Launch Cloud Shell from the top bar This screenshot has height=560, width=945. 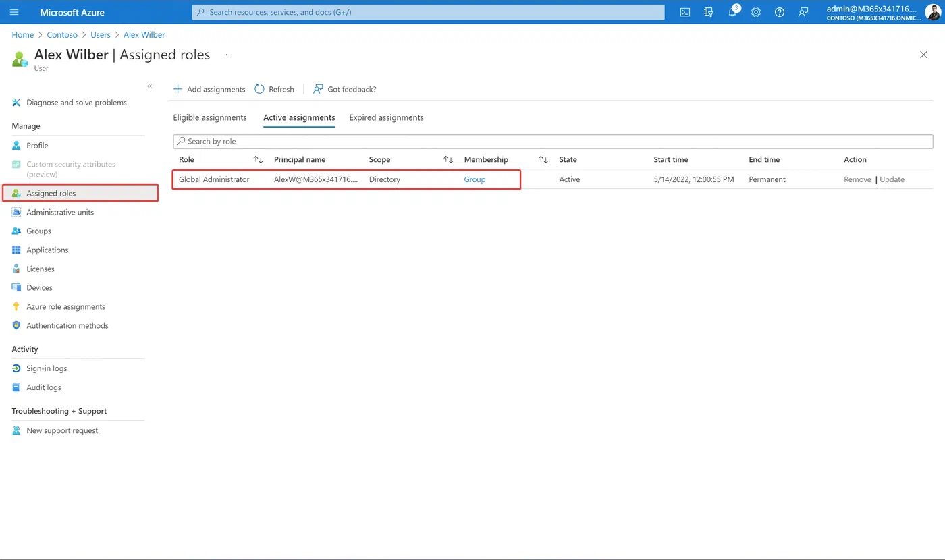(685, 12)
